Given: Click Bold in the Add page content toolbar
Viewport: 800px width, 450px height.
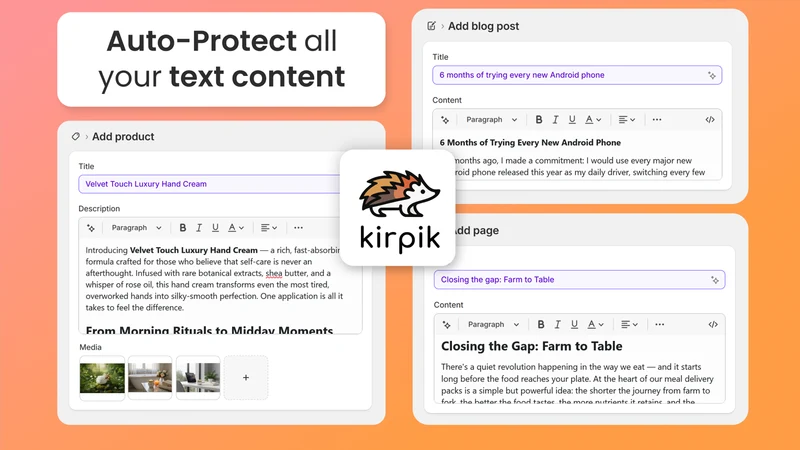Looking at the screenshot, I should (541, 324).
